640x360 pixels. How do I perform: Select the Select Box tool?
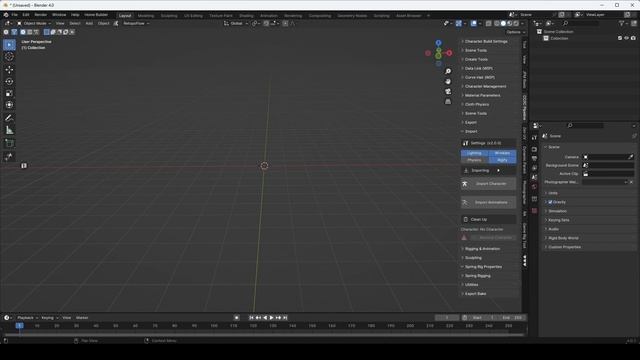tap(9, 44)
